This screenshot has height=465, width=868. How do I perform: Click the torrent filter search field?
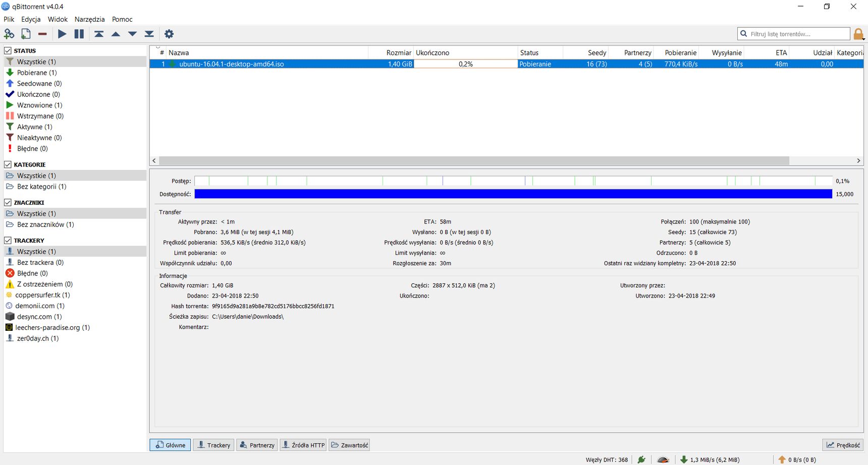tap(794, 34)
